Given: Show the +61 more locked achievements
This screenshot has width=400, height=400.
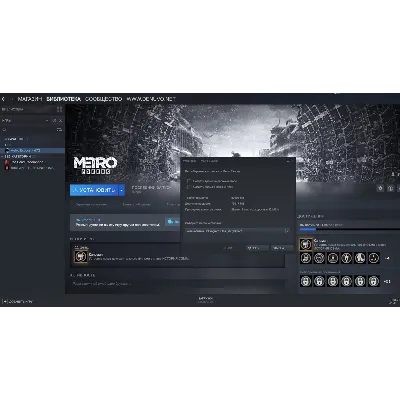Looking at the screenshot, I should (387, 282).
